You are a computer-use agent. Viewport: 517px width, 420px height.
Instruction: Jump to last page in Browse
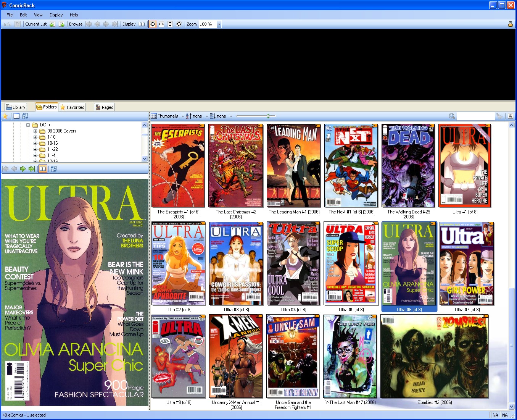[x=114, y=24]
